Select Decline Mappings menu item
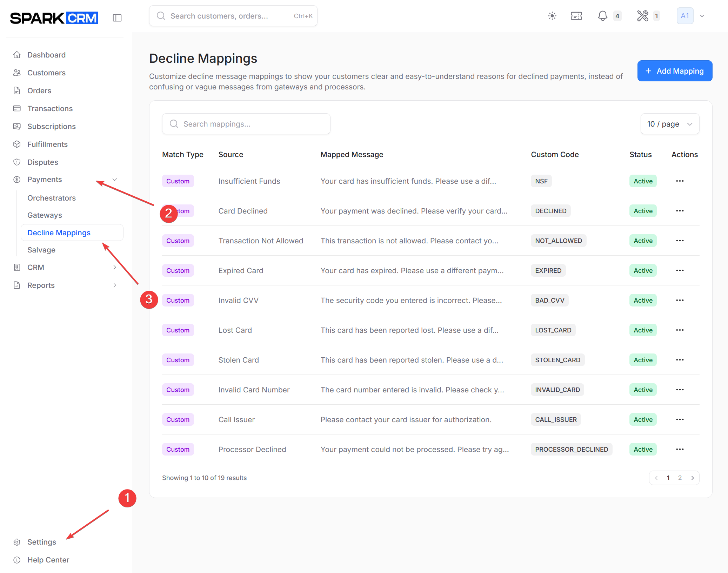 pyautogui.click(x=72, y=232)
